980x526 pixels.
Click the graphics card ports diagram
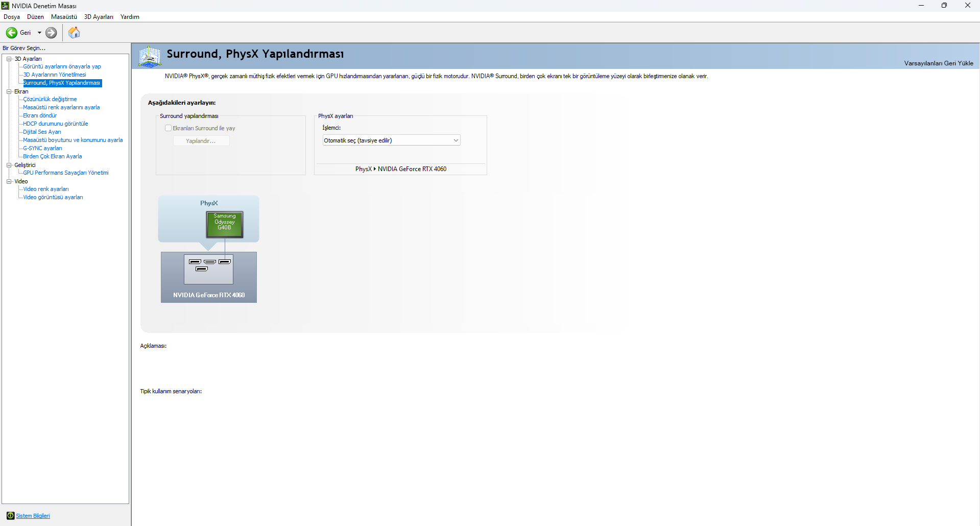tap(209, 269)
